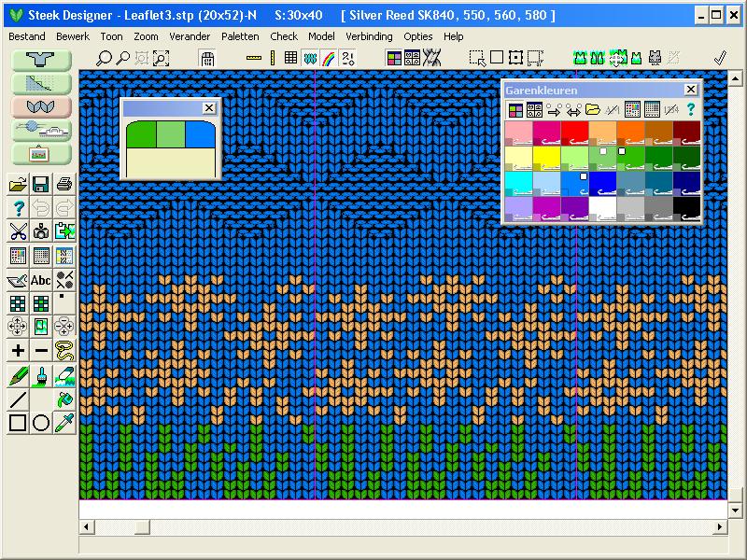This screenshot has height=560, width=747.
Task: Click the checkmark button in toolbar
Action: click(720, 58)
